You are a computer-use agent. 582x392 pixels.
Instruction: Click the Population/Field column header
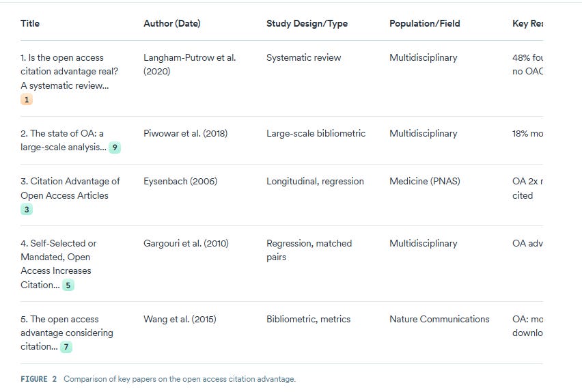coord(425,23)
